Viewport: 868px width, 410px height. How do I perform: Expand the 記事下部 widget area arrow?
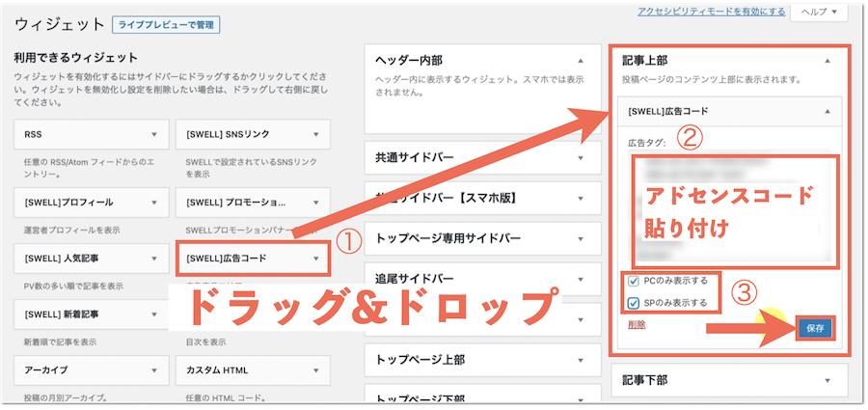[x=827, y=379]
